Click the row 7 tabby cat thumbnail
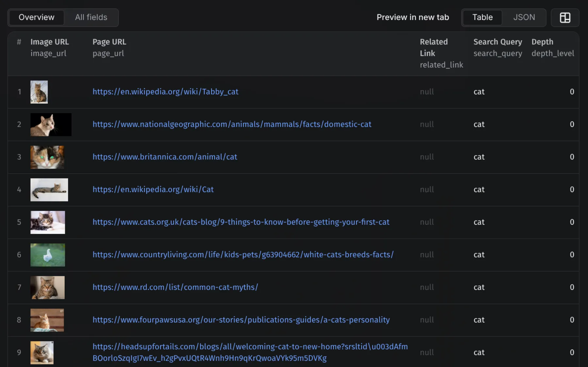588x367 pixels. pos(48,288)
